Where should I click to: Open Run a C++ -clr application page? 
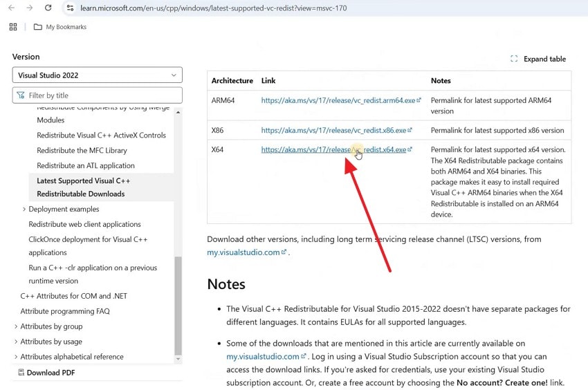[93, 274]
